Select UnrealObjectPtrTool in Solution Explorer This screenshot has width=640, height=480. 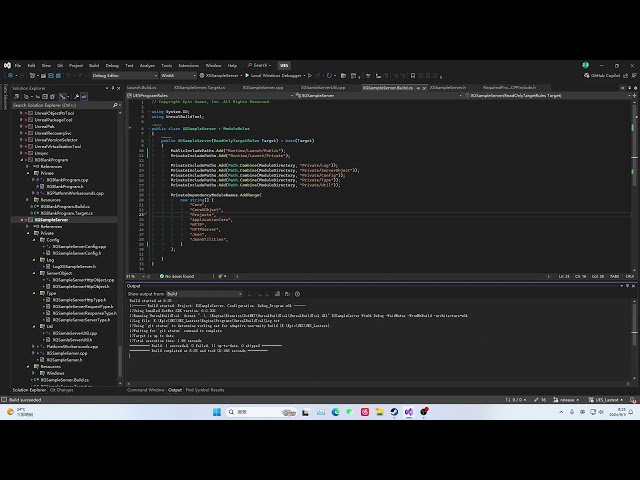pos(54,113)
